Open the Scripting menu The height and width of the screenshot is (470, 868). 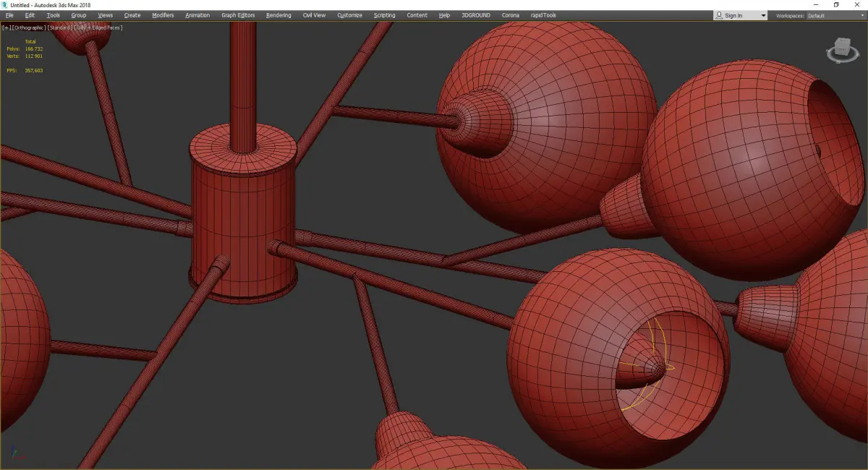pyautogui.click(x=385, y=15)
